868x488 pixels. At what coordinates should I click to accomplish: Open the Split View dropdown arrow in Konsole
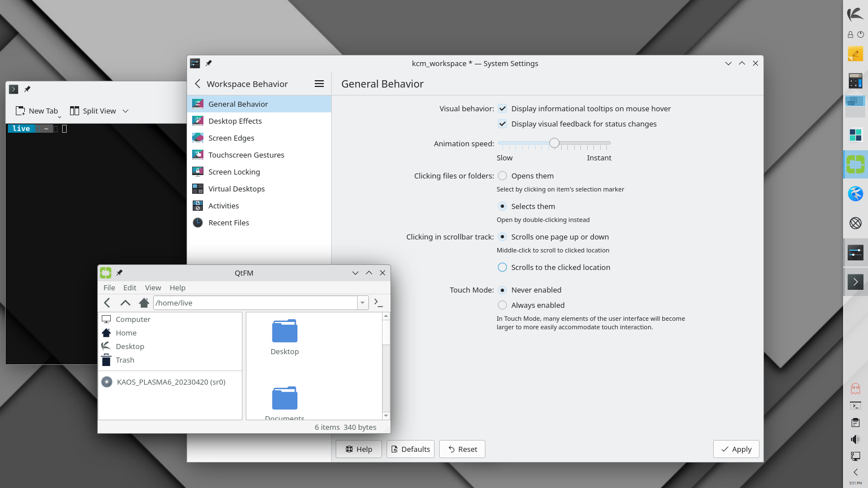pos(125,111)
